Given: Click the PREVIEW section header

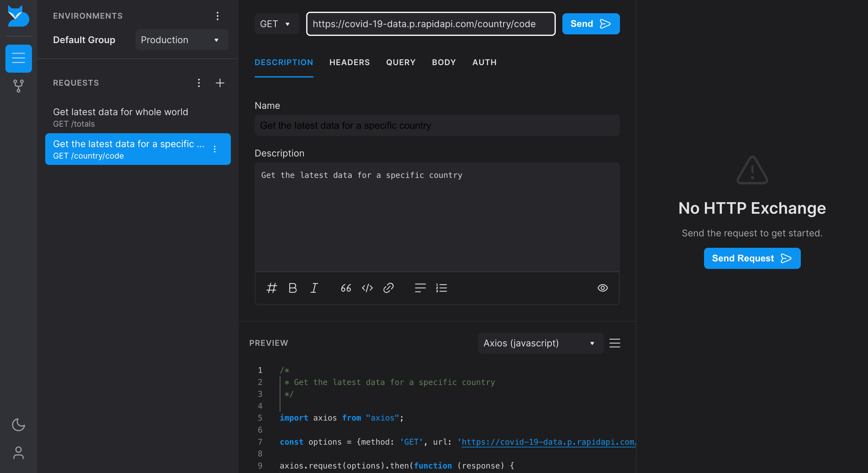Looking at the screenshot, I should pos(269,343).
